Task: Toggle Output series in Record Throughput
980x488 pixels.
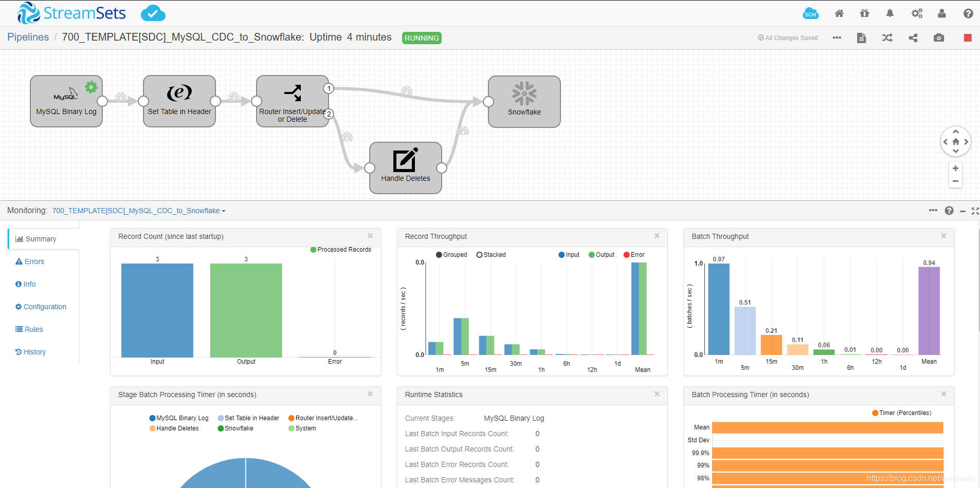Action: pyautogui.click(x=602, y=255)
